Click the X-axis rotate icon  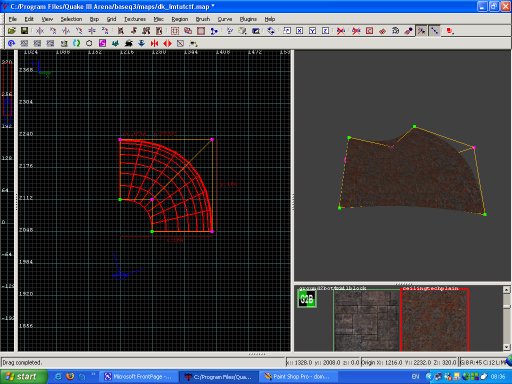[53, 31]
